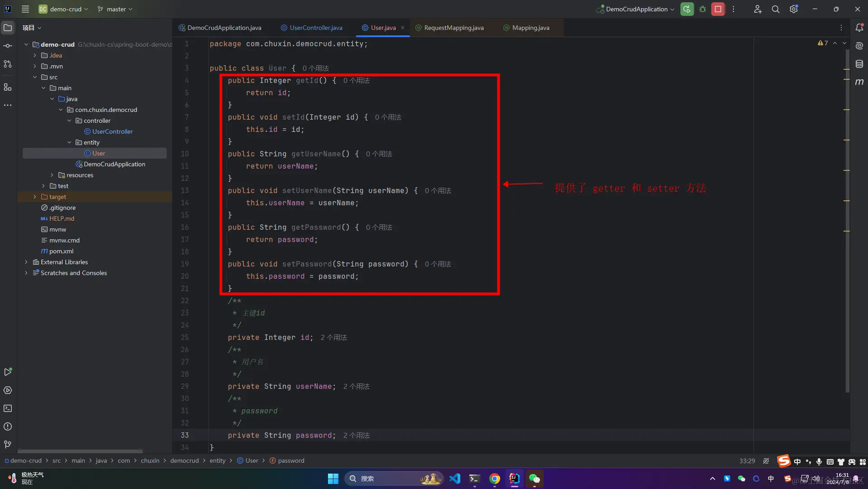Collapse the src folder
Viewport: 868px width, 489px height.
click(x=35, y=77)
